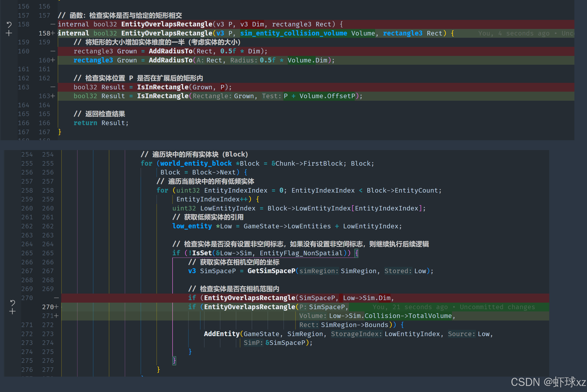Click 'Volume.Dim' in the added AddRadiusTo line
The height and width of the screenshot is (392, 587).
pos(308,60)
